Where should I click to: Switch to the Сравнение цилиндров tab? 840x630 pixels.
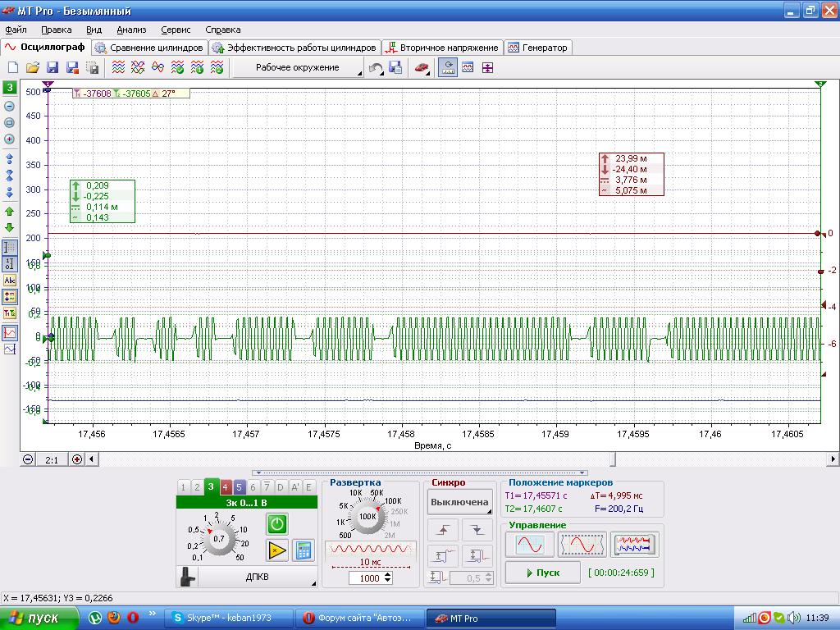[x=150, y=48]
